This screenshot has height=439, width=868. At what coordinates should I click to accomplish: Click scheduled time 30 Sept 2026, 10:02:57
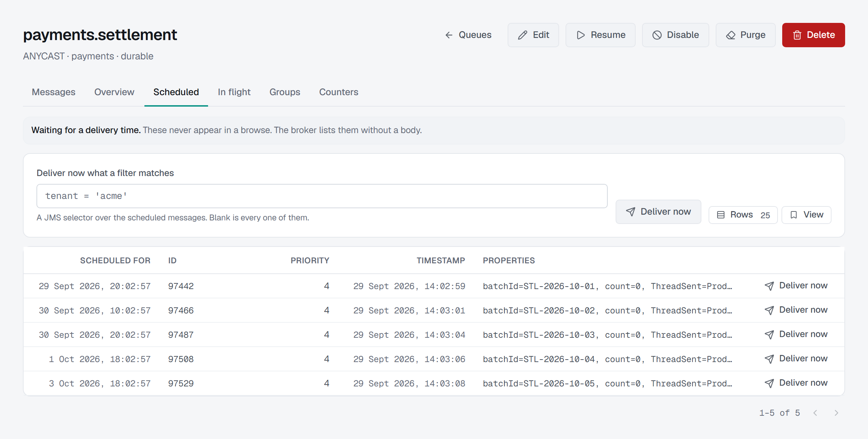click(x=95, y=311)
